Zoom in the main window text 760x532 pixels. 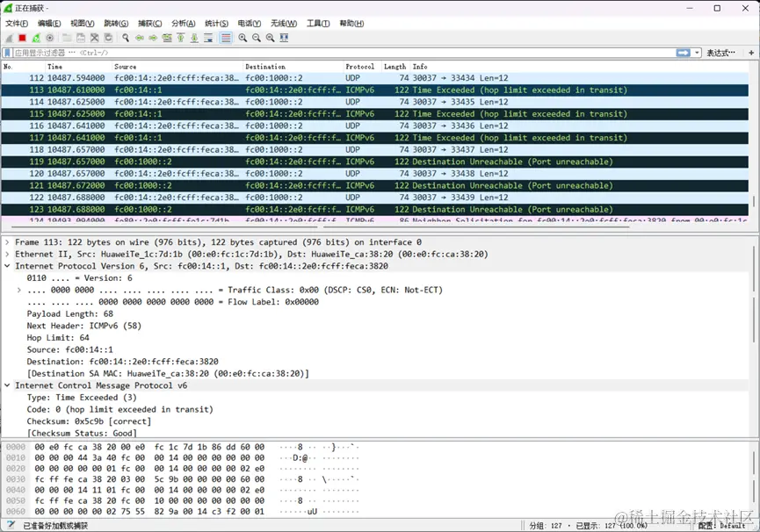tap(242, 38)
